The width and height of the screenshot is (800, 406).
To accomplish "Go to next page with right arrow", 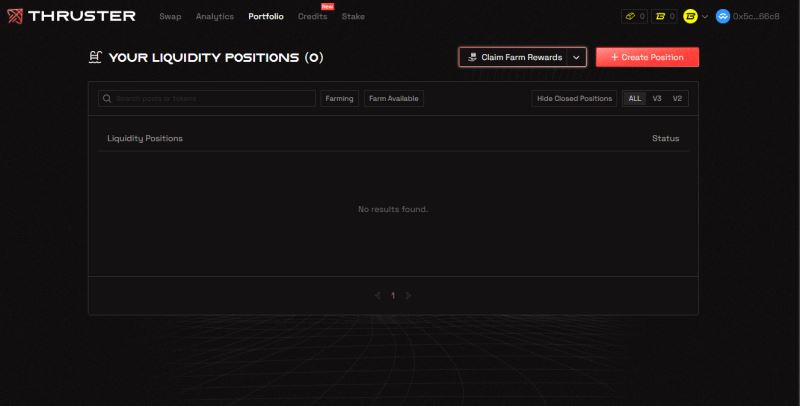I will [409, 296].
